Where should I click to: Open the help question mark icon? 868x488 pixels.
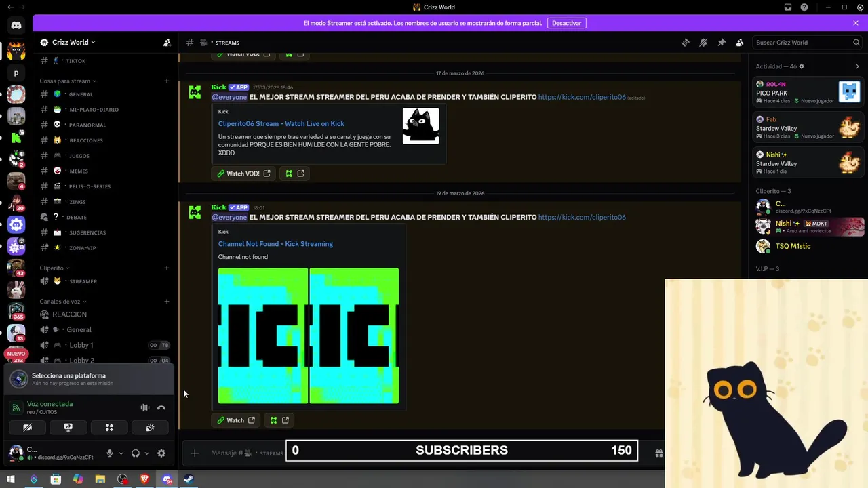[804, 7]
